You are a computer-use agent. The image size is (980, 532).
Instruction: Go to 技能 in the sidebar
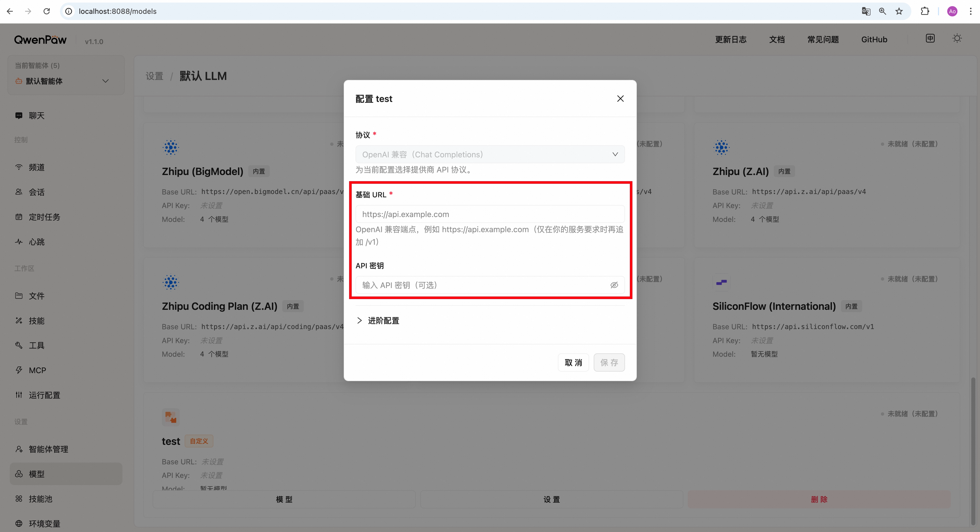coord(66,321)
